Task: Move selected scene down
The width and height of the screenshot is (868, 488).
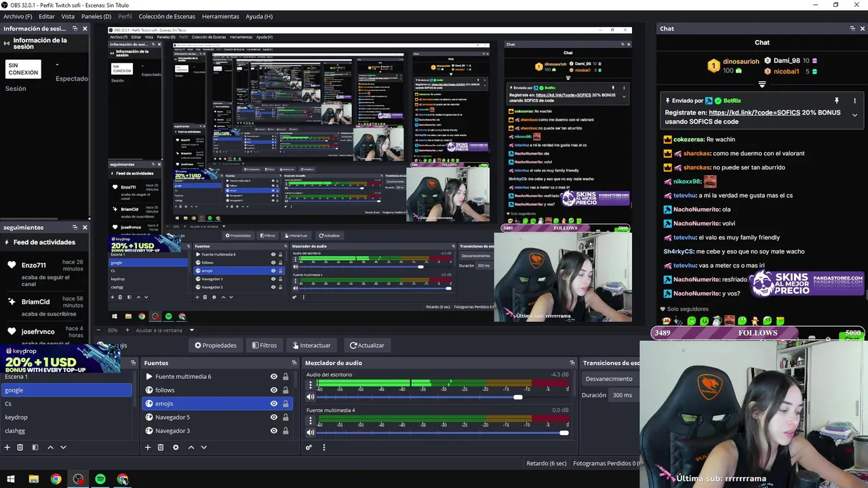Action: point(63,447)
